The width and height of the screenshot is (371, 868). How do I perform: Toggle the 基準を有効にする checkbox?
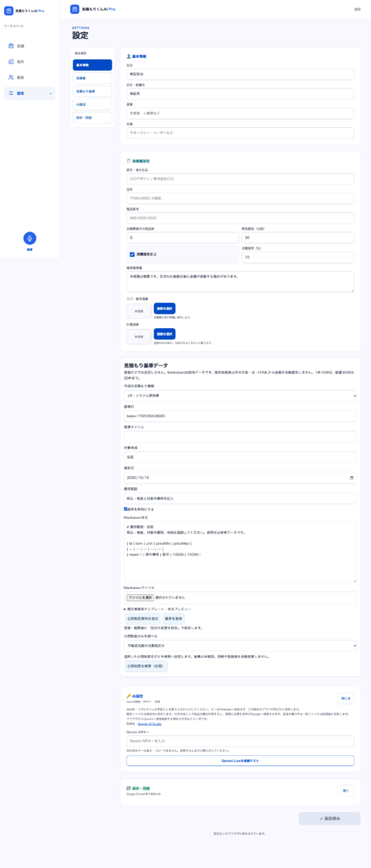tap(125, 509)
